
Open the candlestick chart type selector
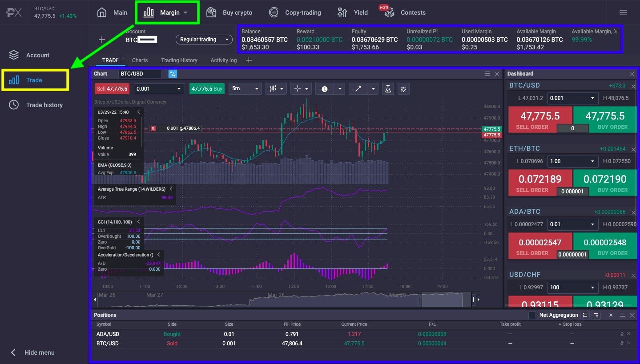pyautogui.click(x=276, y=88)
